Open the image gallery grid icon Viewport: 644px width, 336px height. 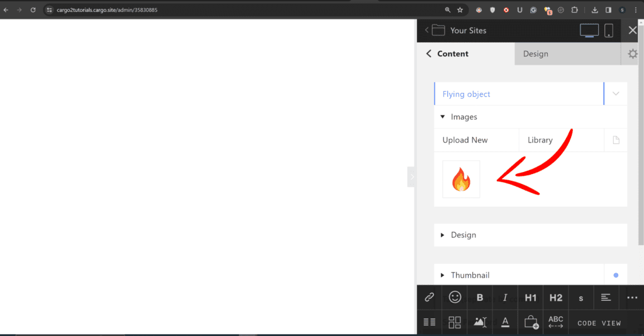(x=455, y=322)
